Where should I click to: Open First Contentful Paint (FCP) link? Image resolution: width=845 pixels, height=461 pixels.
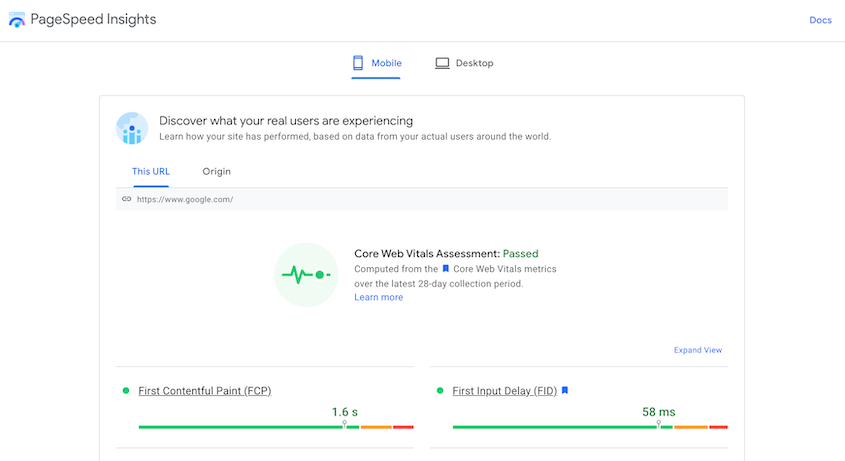(205, 391)
